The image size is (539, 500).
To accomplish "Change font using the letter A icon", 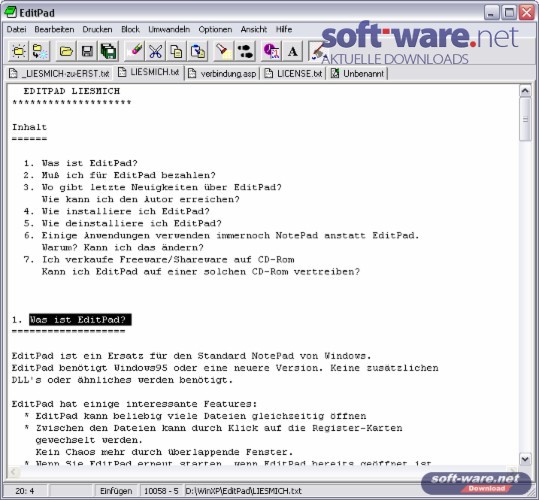I will pyautogui.click(x=293, y=52).
